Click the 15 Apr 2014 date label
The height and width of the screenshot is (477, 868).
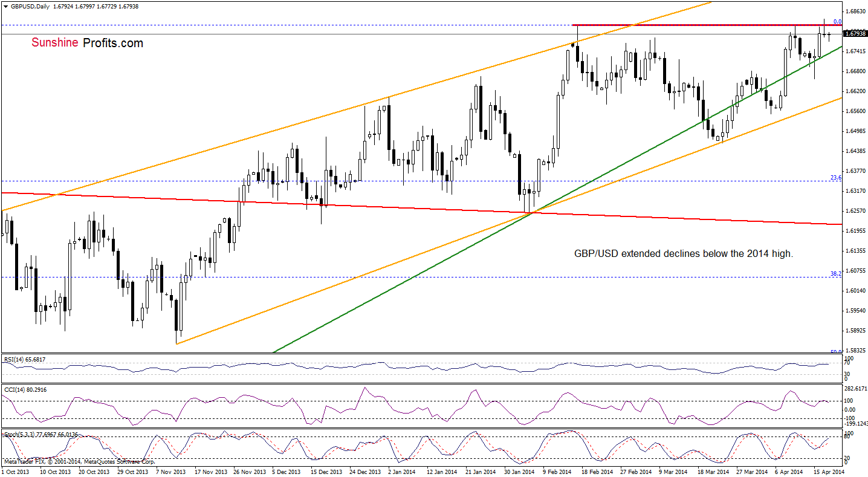click(828, 471)
